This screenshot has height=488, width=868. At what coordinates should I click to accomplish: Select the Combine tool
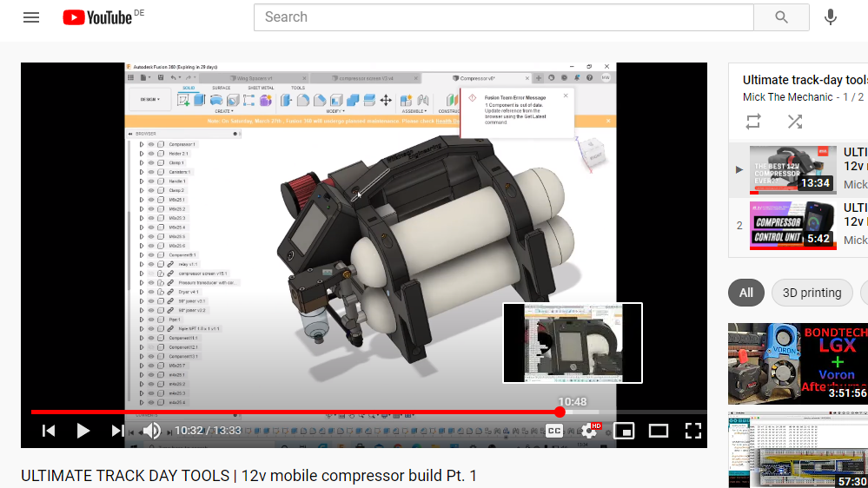353,100
